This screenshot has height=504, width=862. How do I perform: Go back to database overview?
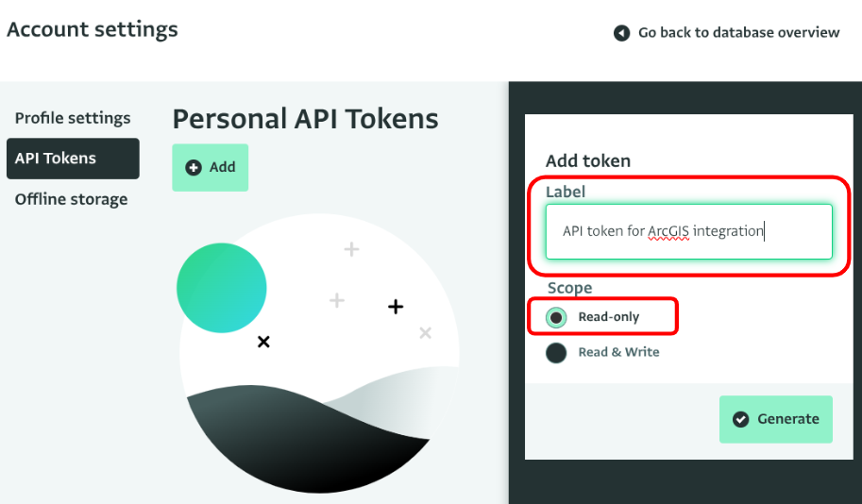(727, 33)
